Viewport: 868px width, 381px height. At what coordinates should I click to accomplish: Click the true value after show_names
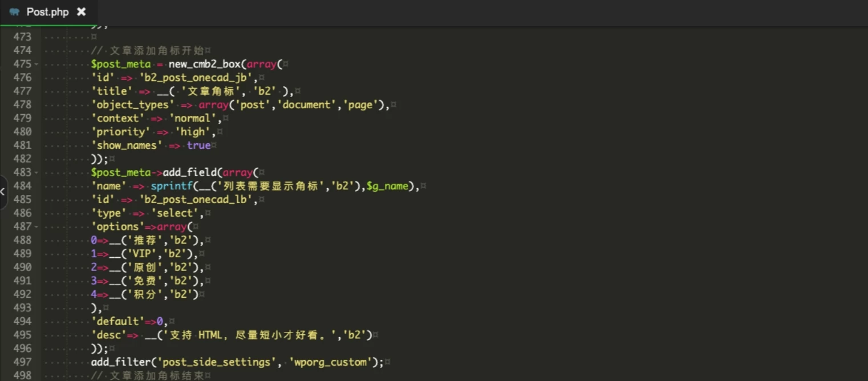coord(198,145)
